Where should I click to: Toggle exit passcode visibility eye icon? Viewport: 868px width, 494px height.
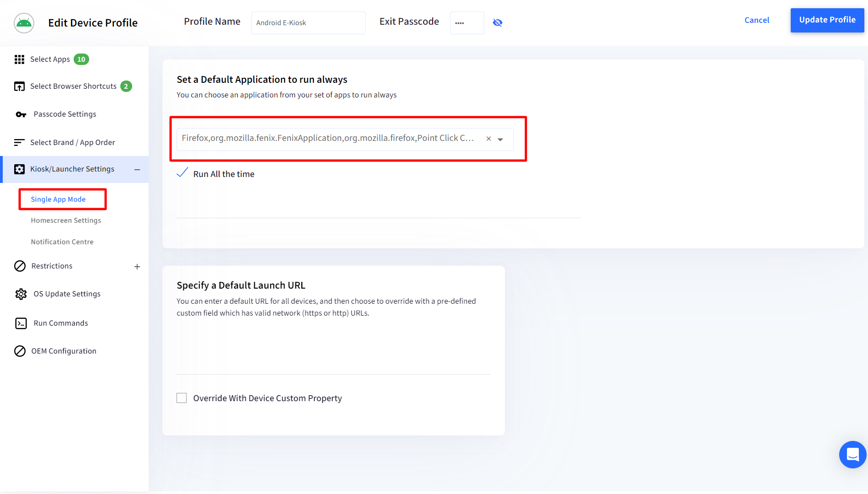[x=498, y=23]
